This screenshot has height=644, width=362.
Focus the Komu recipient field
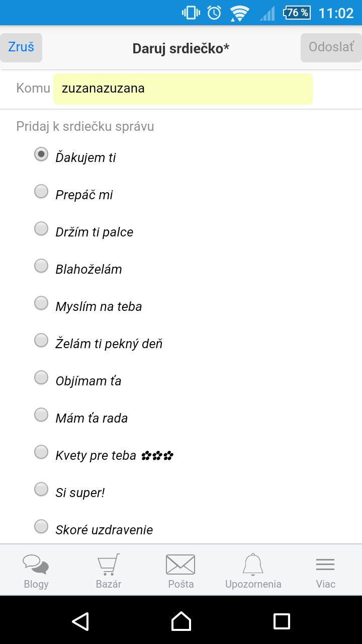(x=183, y=89)
